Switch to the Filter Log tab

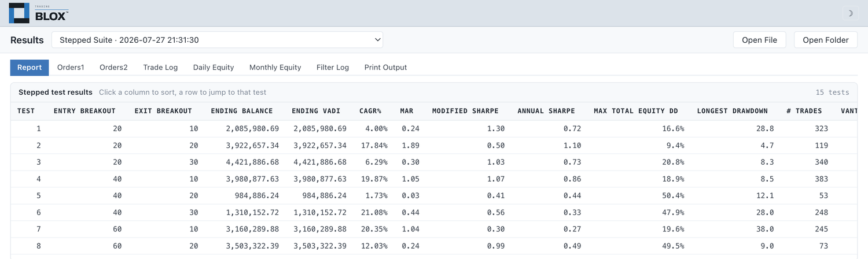click(x=333, y=68)
